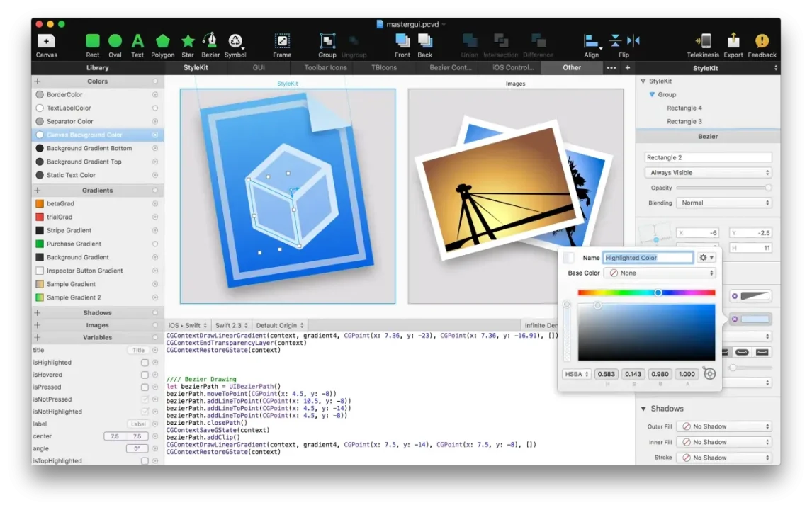Open the Base Color None dropdown
The width and height of the screenshot is (812, 510).
659,273
